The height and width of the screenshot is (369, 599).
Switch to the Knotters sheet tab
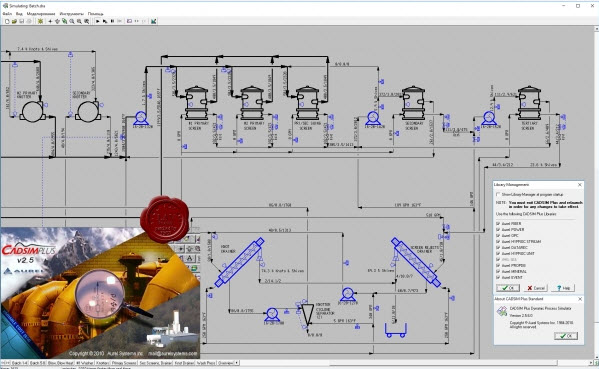click(x=102, y=363)
